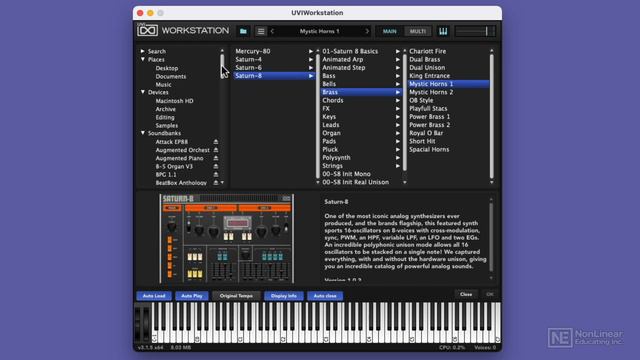Click the description panel scrollbar
This screenshot has height=360, width=640.
coord(491,238)
